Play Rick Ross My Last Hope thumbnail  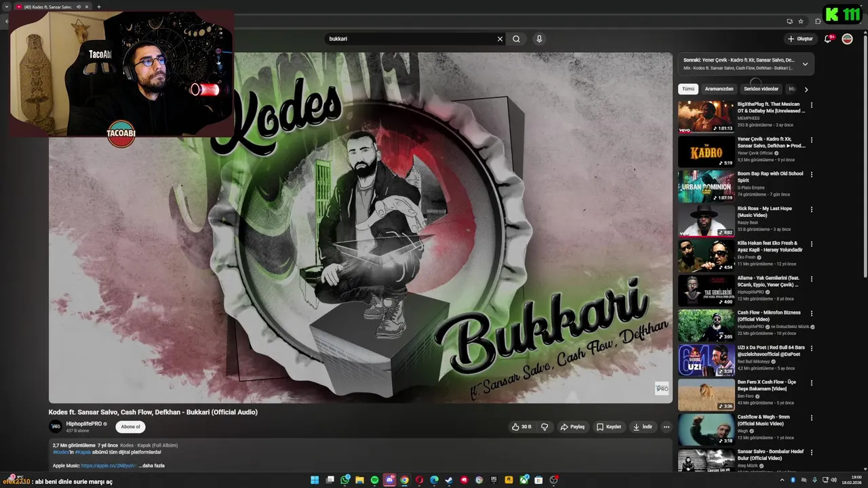coord(706,220)
